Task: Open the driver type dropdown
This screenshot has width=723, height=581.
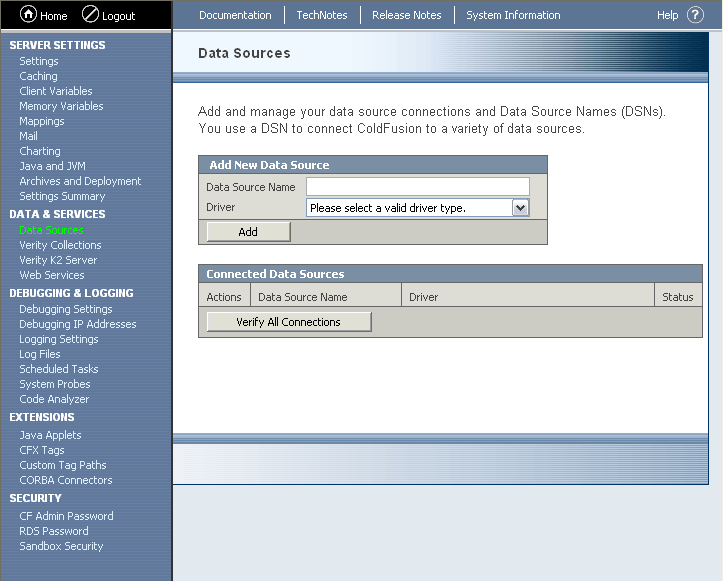Action: [519, 208]
